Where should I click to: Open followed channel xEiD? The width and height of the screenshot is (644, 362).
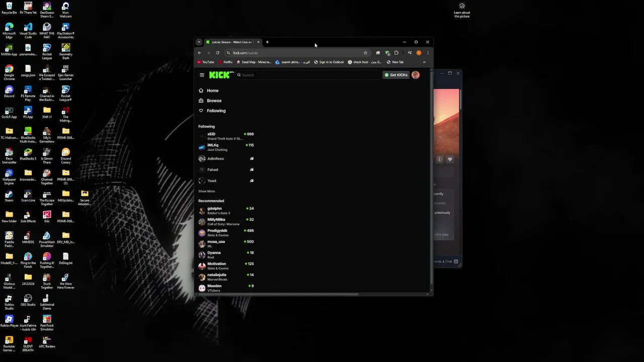point(226,136)
